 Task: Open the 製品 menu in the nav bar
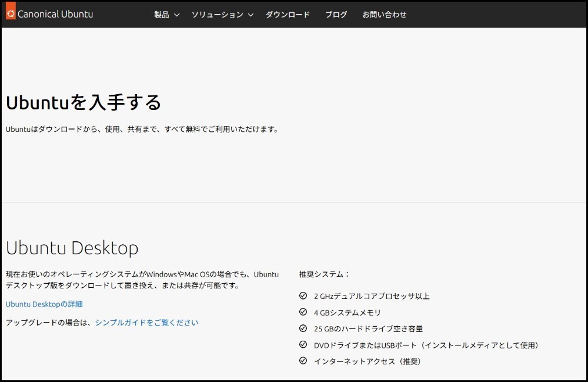point(162,15)
